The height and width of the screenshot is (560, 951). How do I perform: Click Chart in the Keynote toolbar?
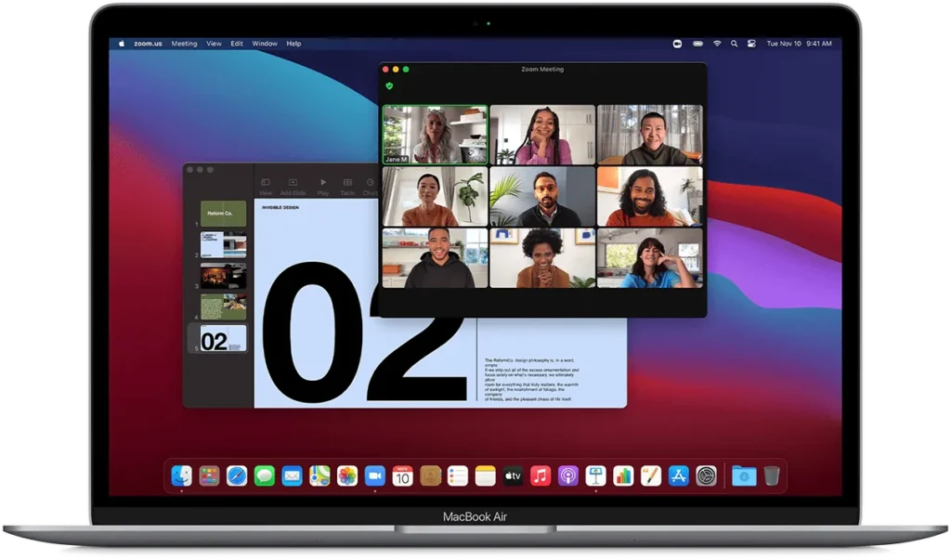click(370, 187)
